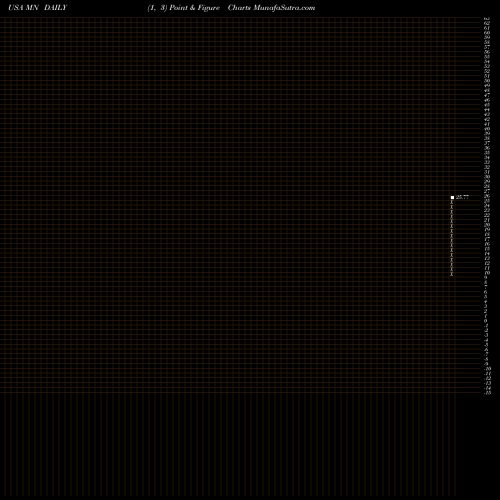Click the "Charts MunafaSutra.com" heading text
Screen dimensions: 500x500
click(x=271, y=8)
